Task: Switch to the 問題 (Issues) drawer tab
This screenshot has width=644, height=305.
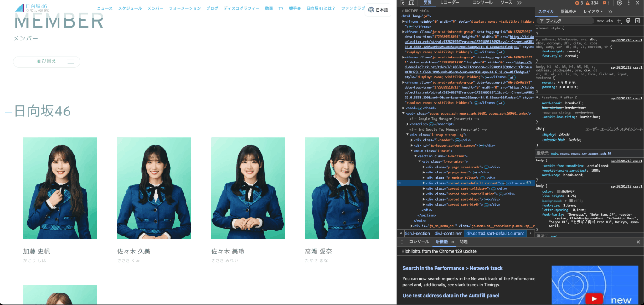Action: tap(463, 242)
